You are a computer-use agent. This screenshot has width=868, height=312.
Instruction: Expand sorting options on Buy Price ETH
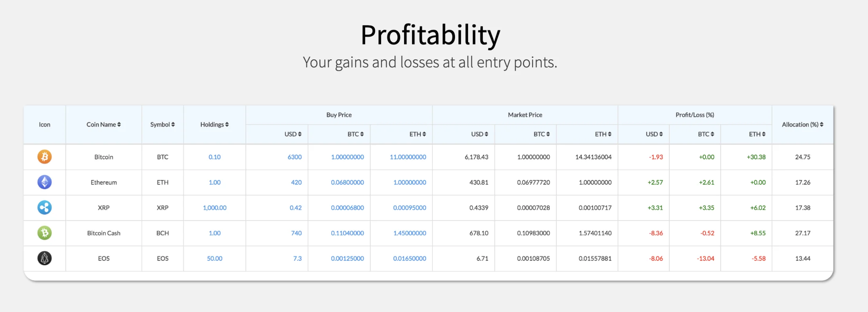pyautogui.click(x=423, y=134)
